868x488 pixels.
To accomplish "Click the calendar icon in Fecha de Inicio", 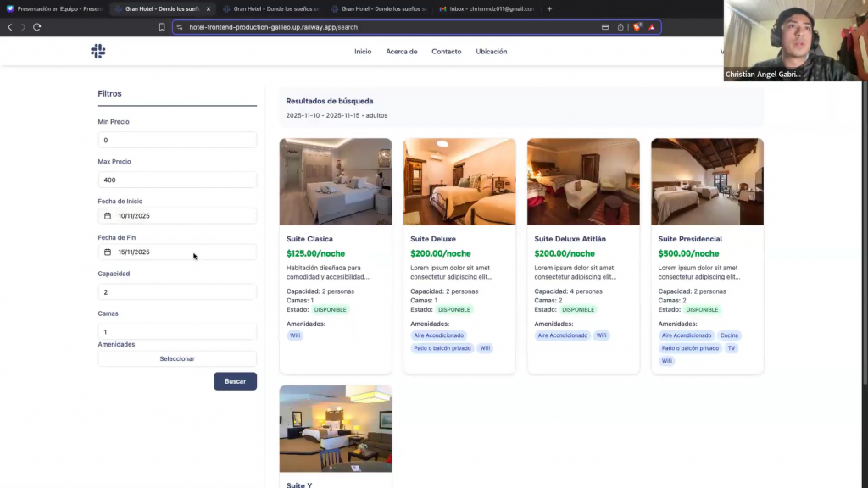I will pyautogui.click(x=108, y=216).
